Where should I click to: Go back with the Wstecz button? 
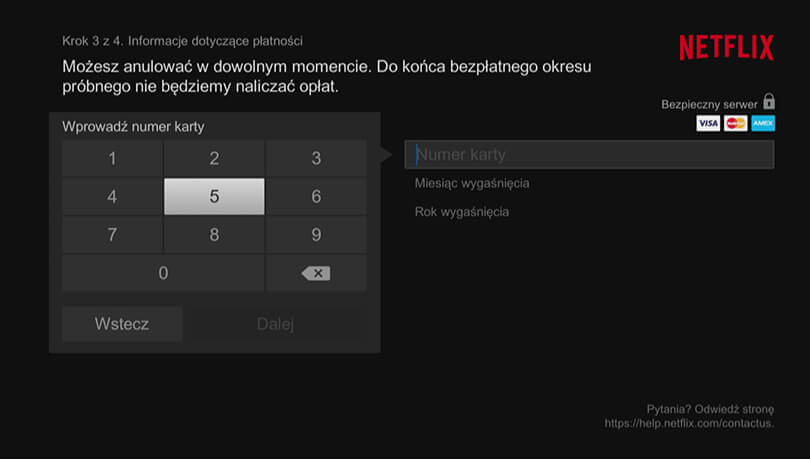122,324
